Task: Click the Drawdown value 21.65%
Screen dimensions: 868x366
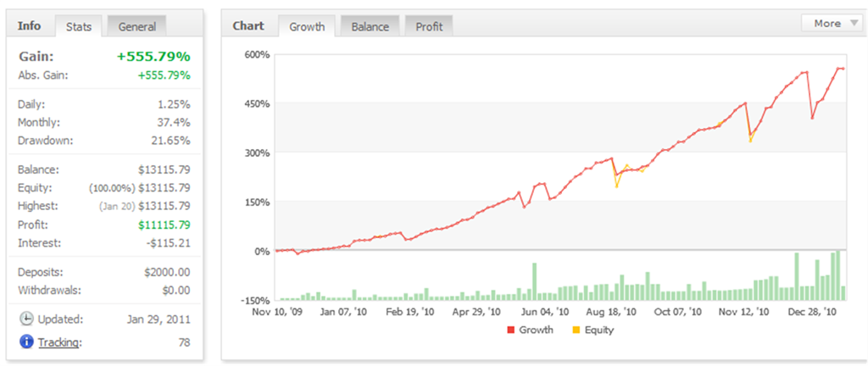Action: click(x=170, y=141)
